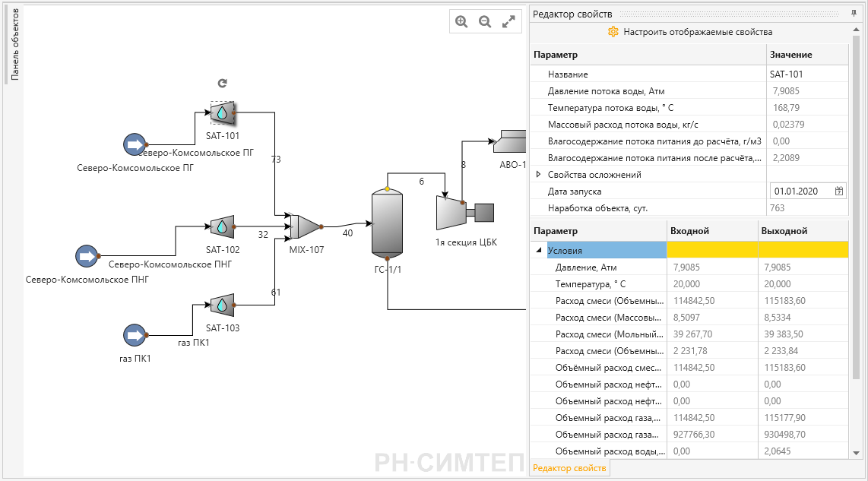The height and width of the screenshot is (481, 868).
Task: Select the ГС-1/1 separator vessel
Action: (x=387, y=224)
